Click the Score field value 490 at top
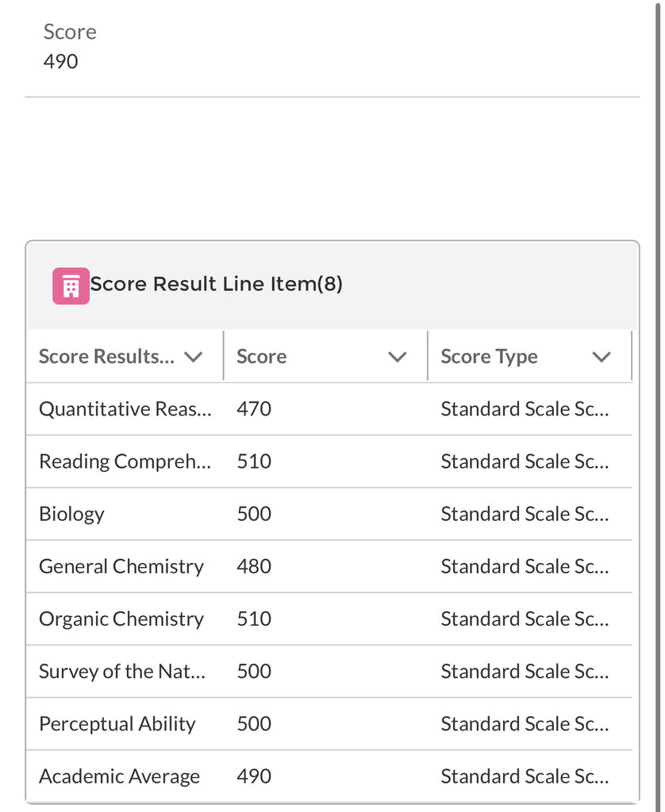 (60, 62)
